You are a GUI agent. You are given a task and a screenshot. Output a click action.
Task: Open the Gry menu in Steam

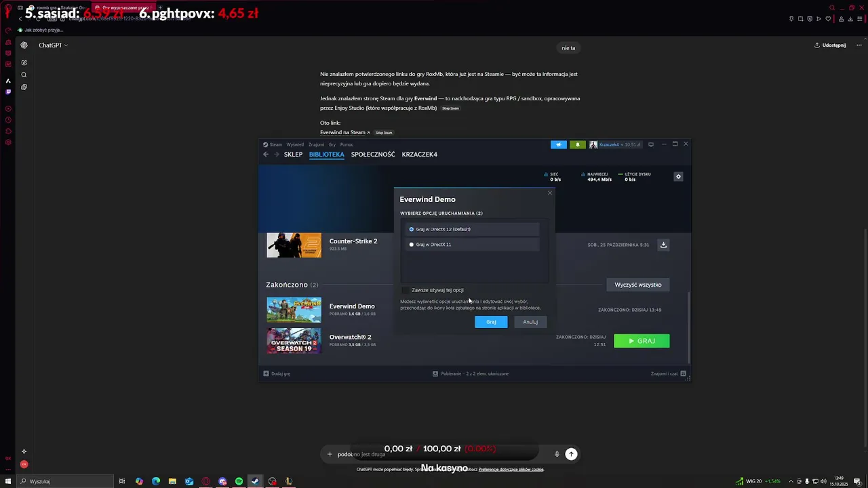332,144
